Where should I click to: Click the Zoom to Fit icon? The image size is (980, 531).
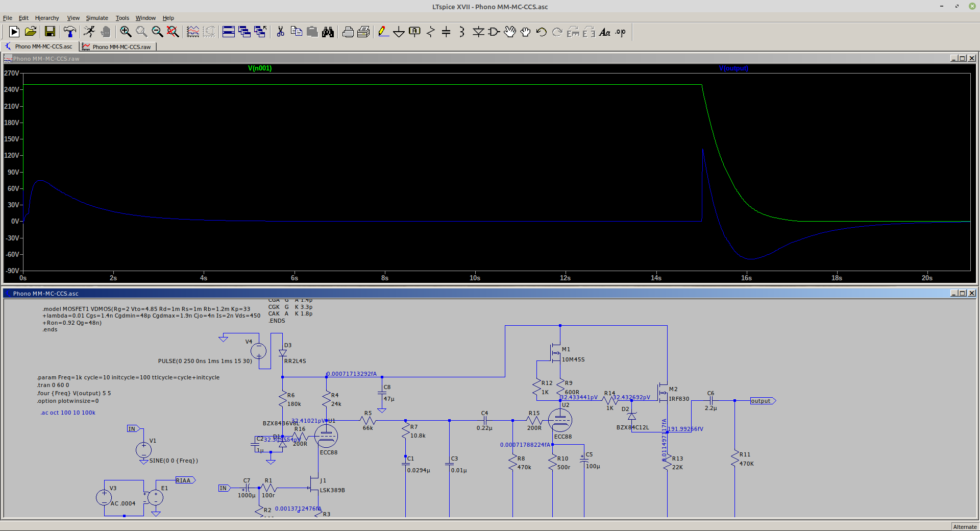(173, 32)
